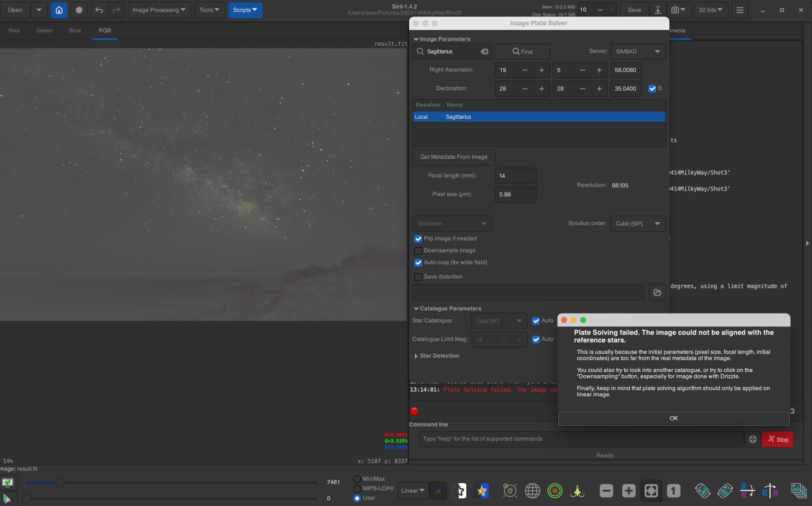Click the globe icon in bottom toolbar
Viewport: 812px width, 506px height.
(532, 490)
